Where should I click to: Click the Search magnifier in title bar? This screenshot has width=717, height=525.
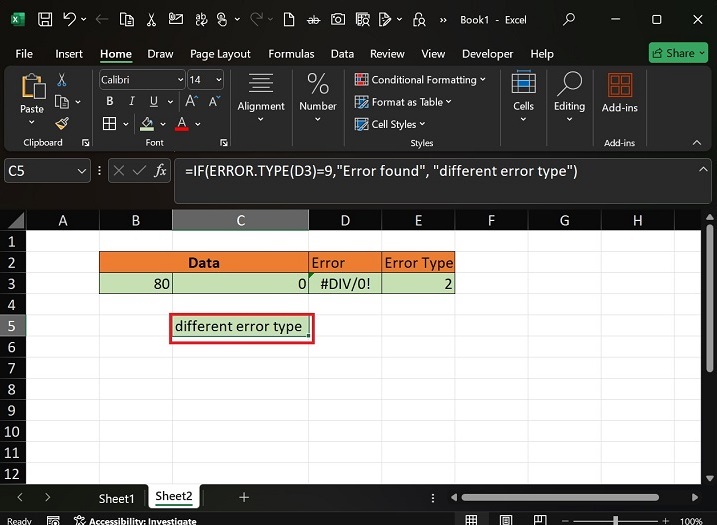click(569, 19)
